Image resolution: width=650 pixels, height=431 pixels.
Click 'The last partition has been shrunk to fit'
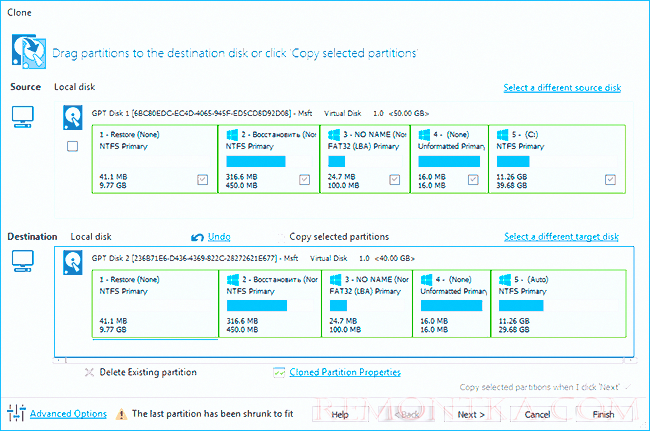[x=213, y=414]
